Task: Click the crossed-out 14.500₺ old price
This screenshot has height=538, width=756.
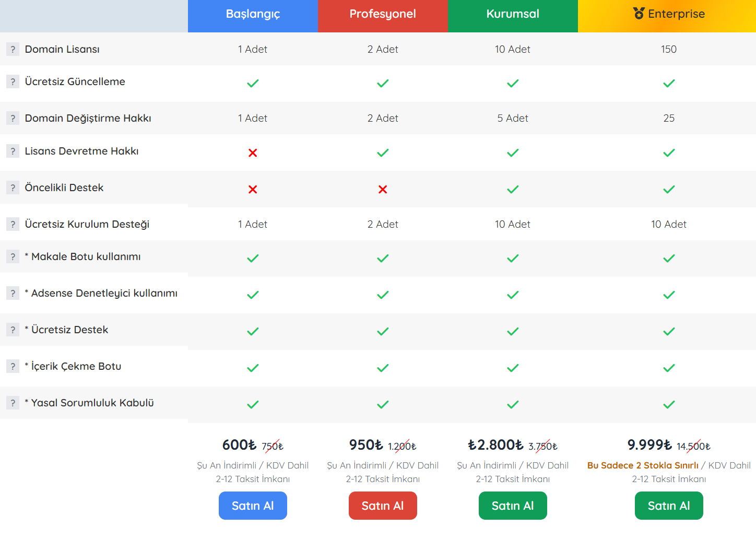Action: coord(693,446)
